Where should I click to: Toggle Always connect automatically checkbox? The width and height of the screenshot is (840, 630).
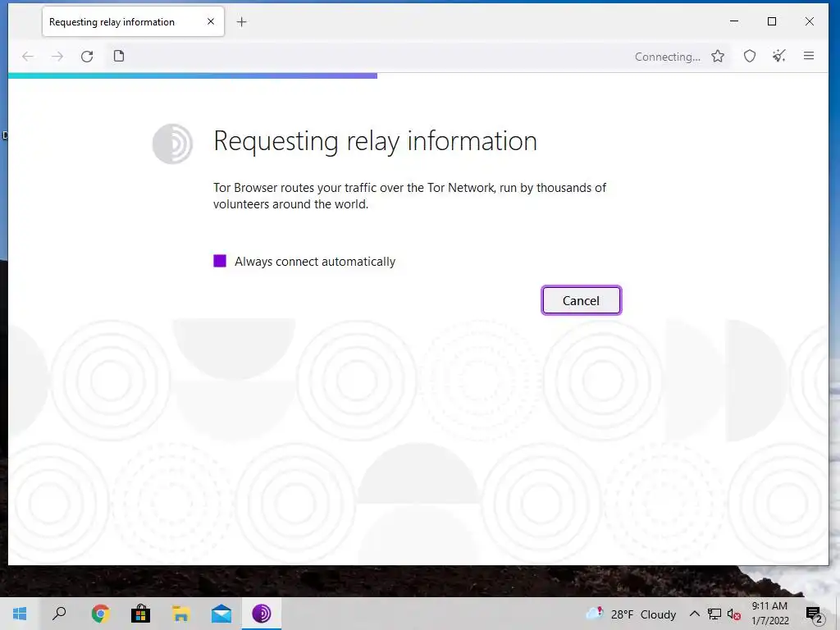(x=220, y=261)
